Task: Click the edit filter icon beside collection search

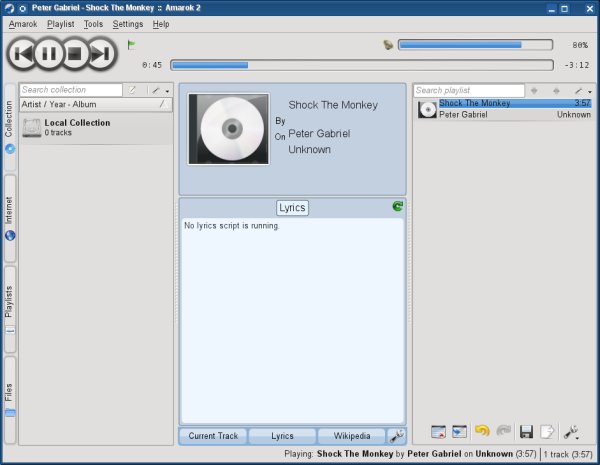Action: (x=132, y=90)
